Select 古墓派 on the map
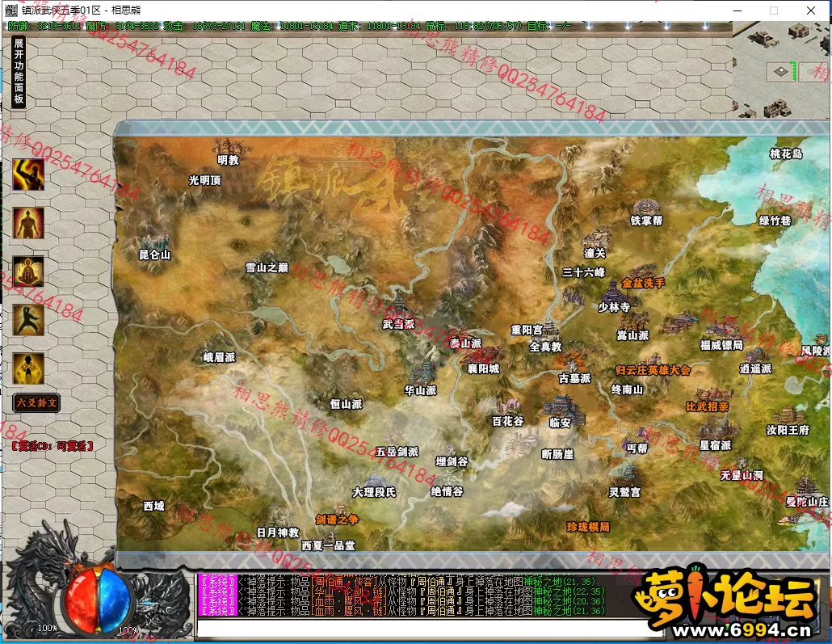The width and height of the screenshot is (832, 644). point(574,378)
